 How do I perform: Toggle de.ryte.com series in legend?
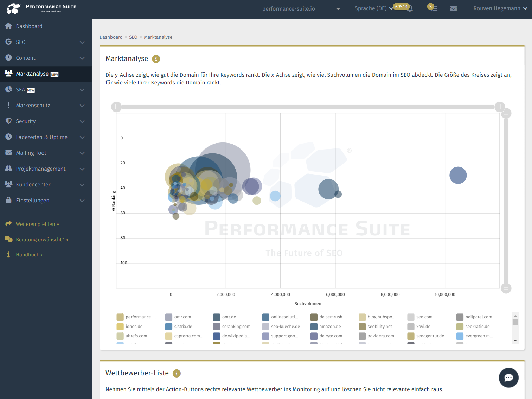coord(326,336)
